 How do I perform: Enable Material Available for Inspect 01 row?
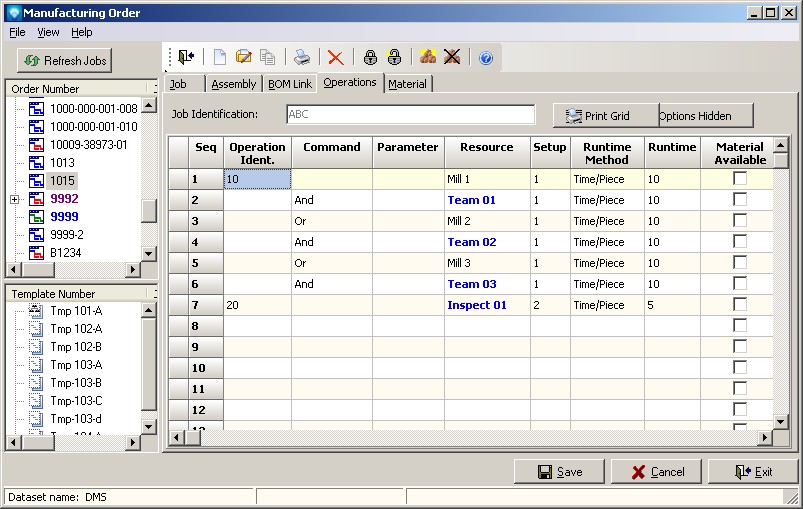tap(740, 304)
